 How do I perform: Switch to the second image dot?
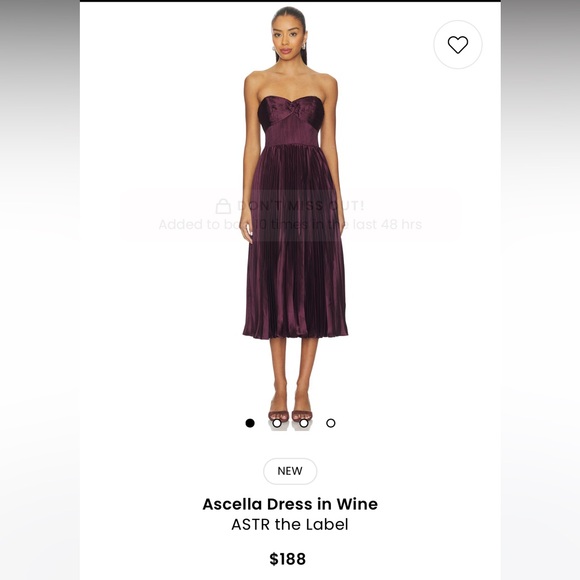[x=277, y=423]
